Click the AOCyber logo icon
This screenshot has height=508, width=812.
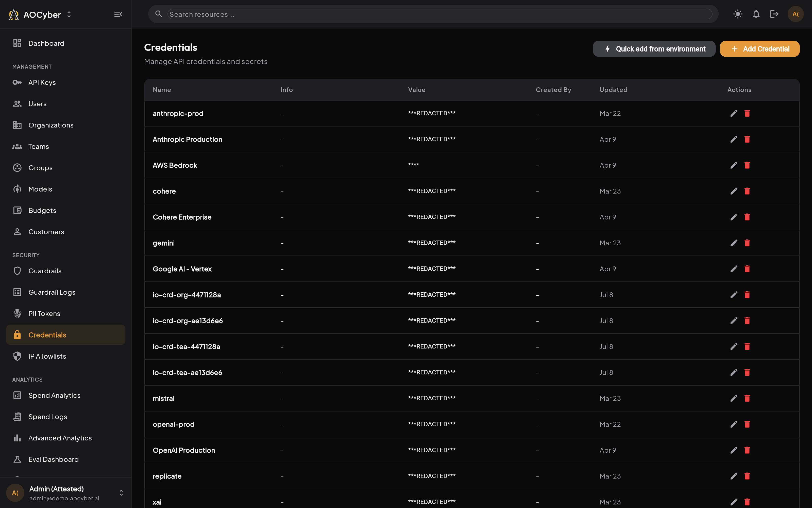point(13,14)
